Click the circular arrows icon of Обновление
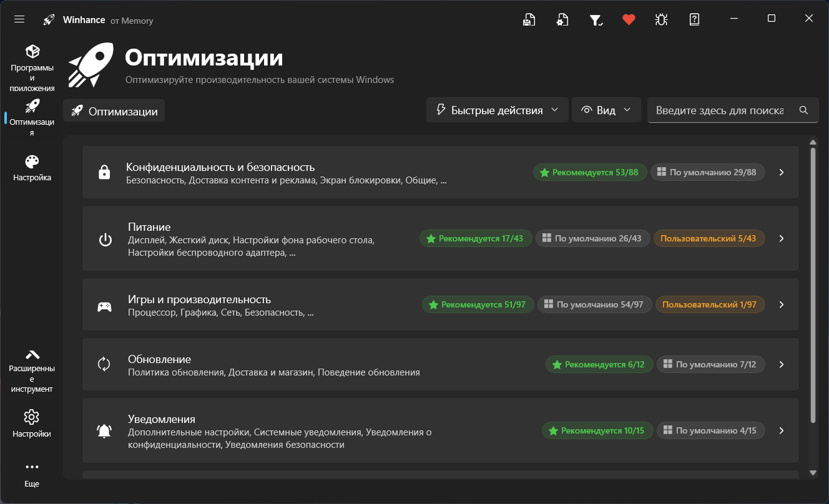829x504 pixels. 104,364
